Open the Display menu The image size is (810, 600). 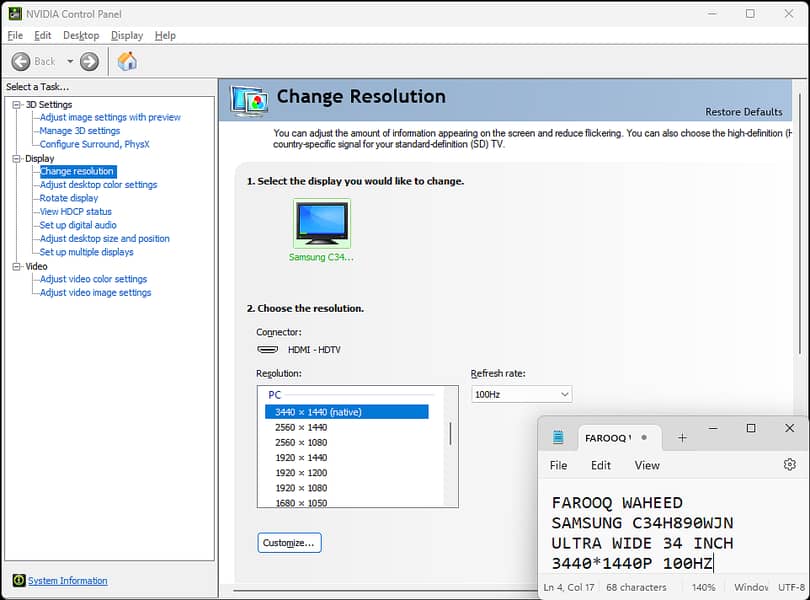[127, 36]
